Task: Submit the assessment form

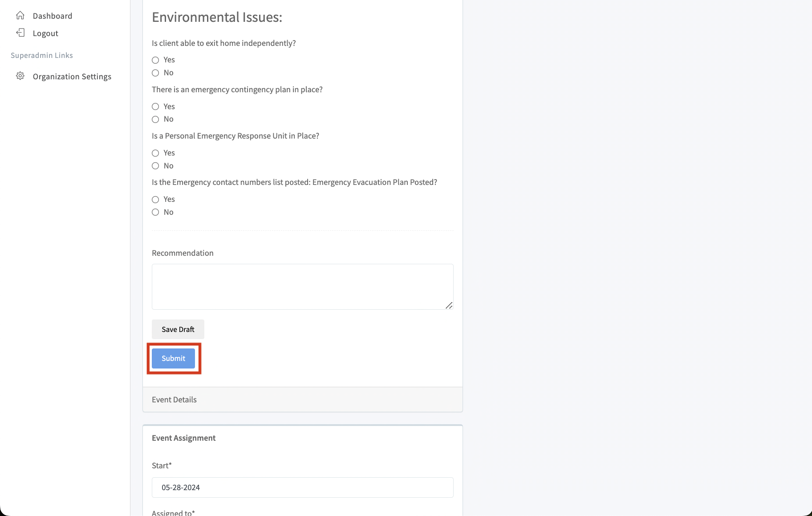Action: 173,359
